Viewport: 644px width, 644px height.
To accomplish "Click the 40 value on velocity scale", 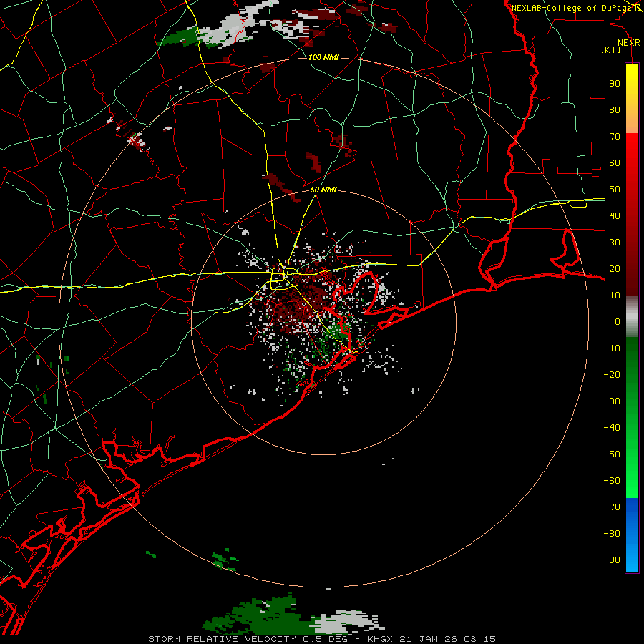I will tap(615, 215).
